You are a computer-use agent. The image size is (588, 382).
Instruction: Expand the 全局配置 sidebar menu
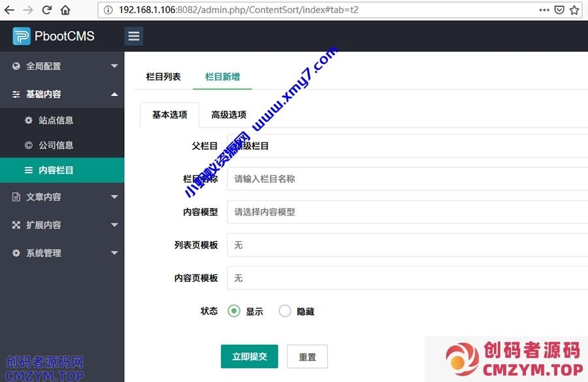pyautogui.click(x=62, y=66)
